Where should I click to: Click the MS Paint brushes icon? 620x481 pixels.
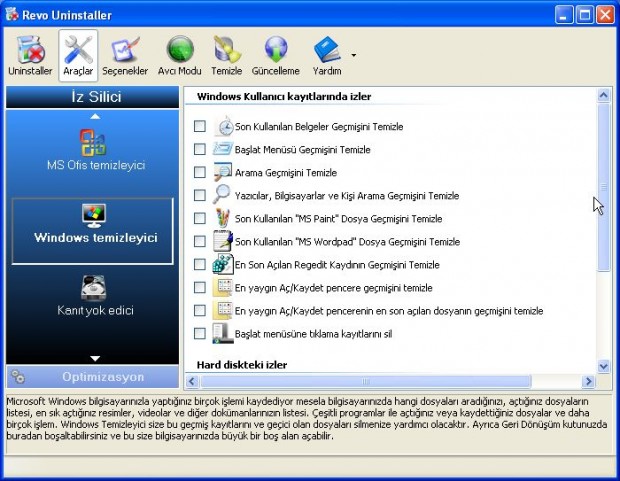(223, 218)
